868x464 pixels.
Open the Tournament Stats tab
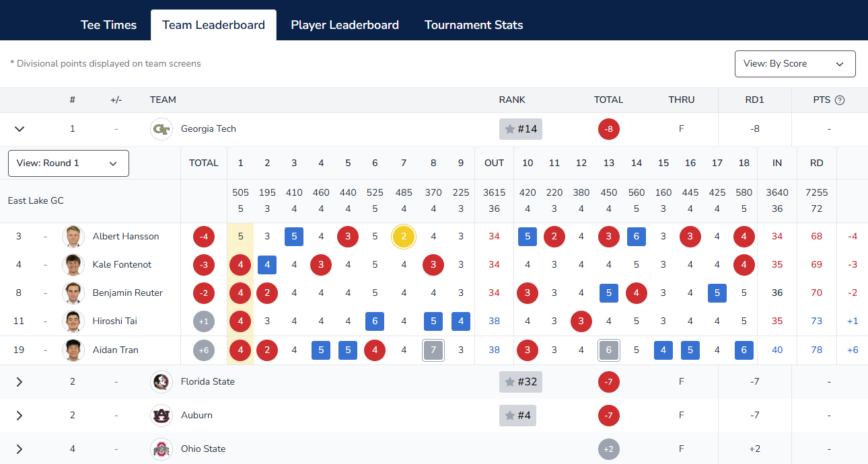(x=474, y=25)
